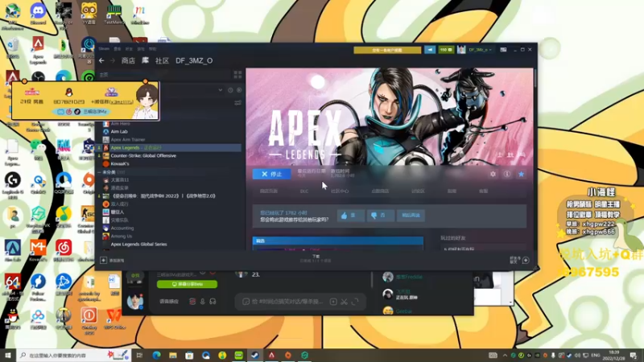The width and height of the screenshot is (644, 362).
Task: Select the Call of Duty Modern Warfare II entry
Action: tap(163, 196)
